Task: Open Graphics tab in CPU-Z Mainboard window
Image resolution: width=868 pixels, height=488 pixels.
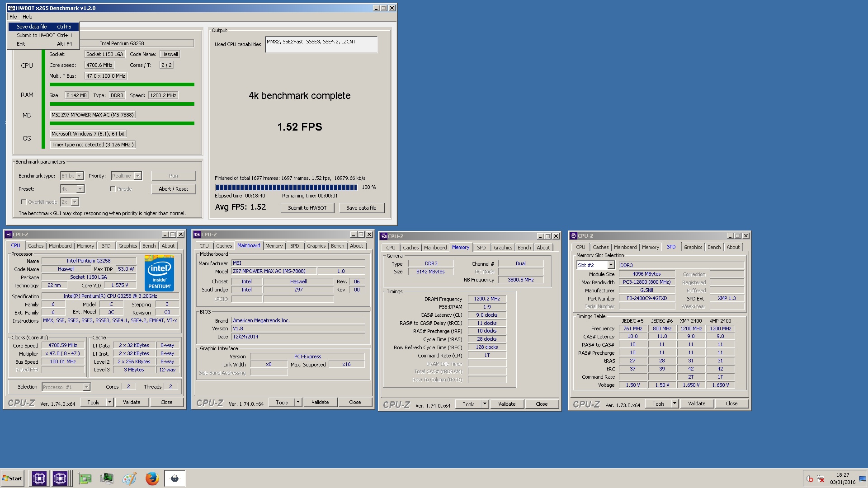Action: [316, 246]
